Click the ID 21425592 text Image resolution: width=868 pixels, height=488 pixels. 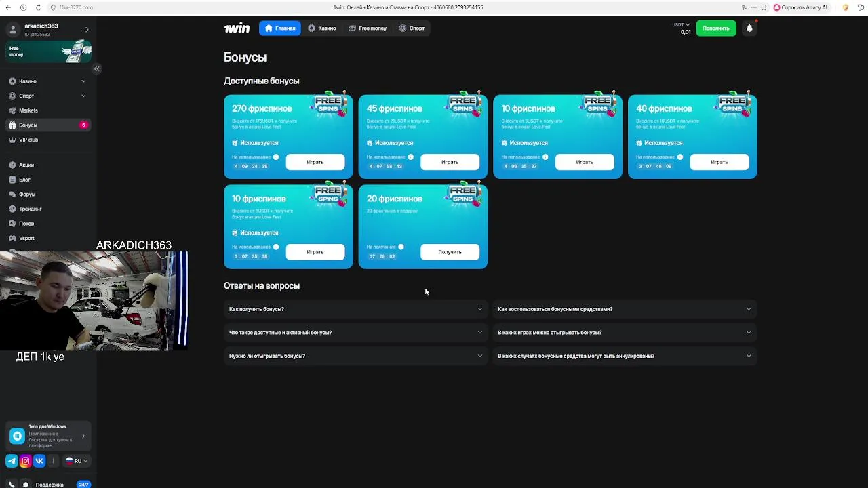pos(37,35)
